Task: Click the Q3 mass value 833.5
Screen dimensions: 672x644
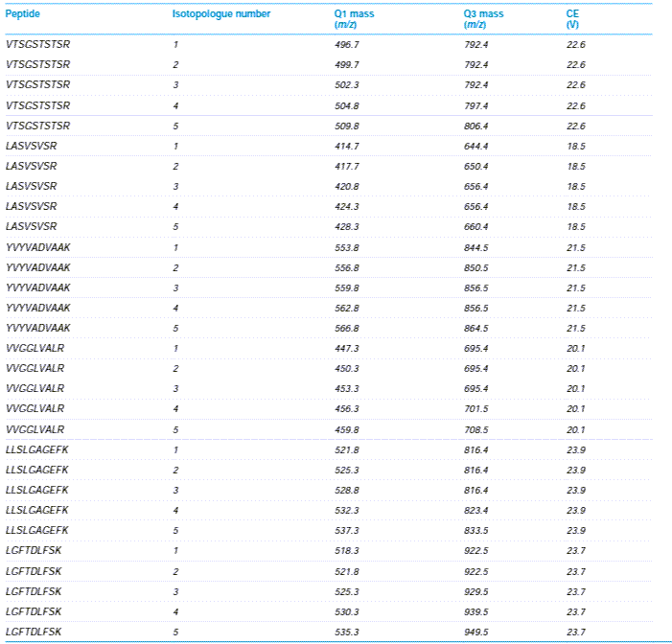Action: [476, 530]
